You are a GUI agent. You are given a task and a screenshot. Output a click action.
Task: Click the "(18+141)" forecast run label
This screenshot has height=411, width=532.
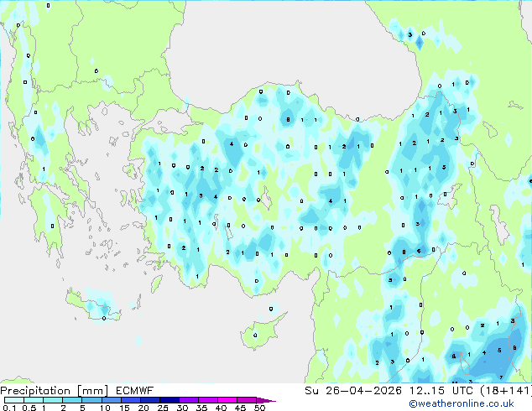point(505,391)
